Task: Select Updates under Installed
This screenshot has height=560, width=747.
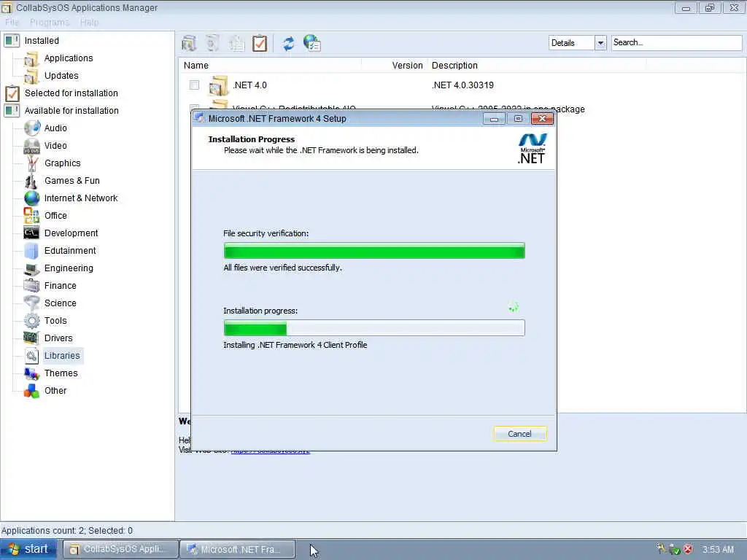Action: tap(61, 76)
